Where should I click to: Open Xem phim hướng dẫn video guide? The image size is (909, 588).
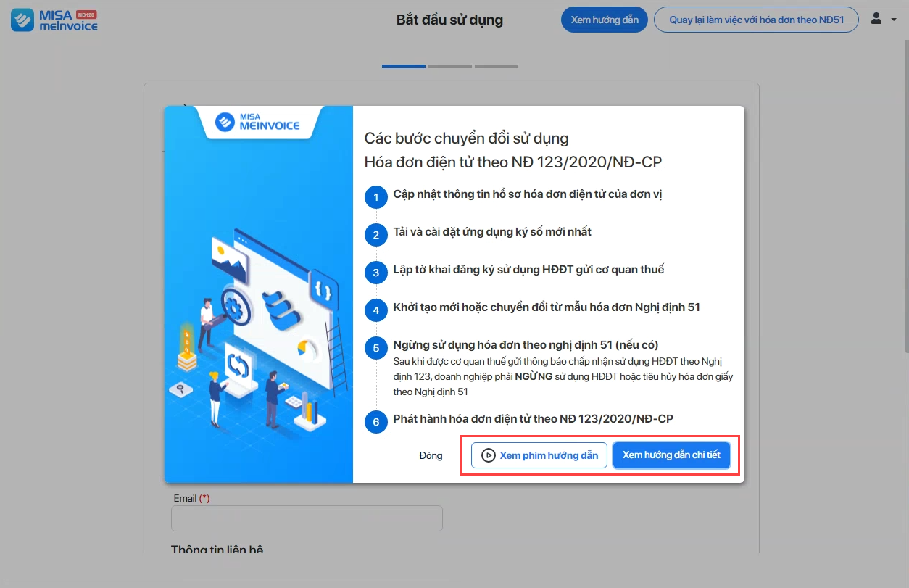(539, 455)
